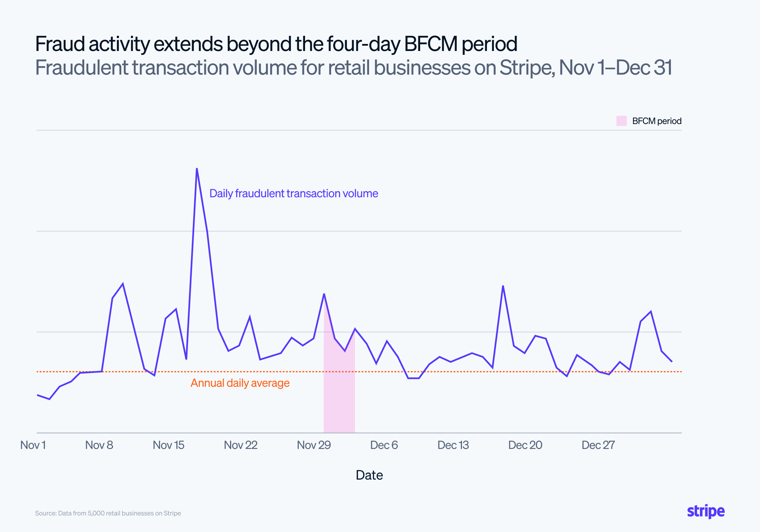Click the chart title about fraud activity
The width and height of the screenshot is (760, 532).
[x=276, y=44]
